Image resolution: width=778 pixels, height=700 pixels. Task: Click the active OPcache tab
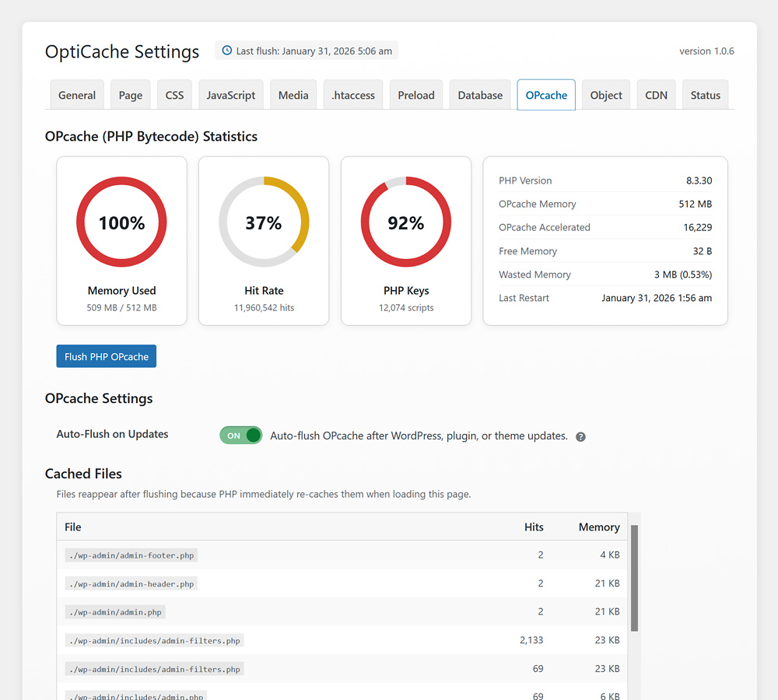coord(546,95)
